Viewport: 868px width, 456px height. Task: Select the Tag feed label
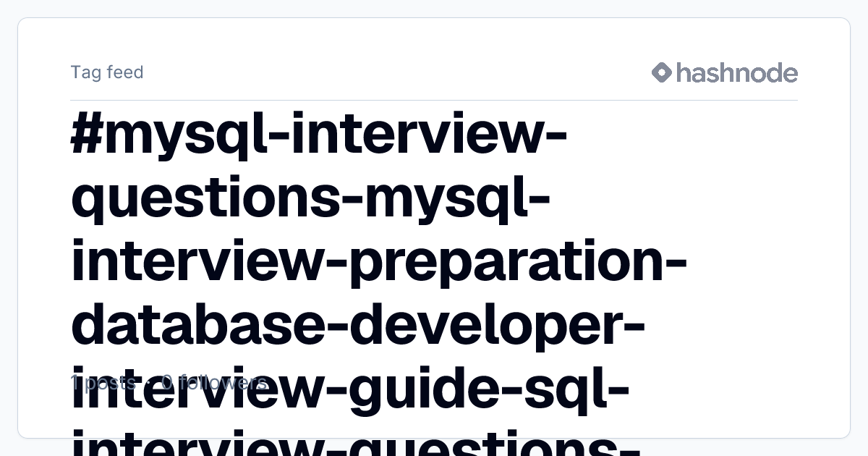[107, 72]
